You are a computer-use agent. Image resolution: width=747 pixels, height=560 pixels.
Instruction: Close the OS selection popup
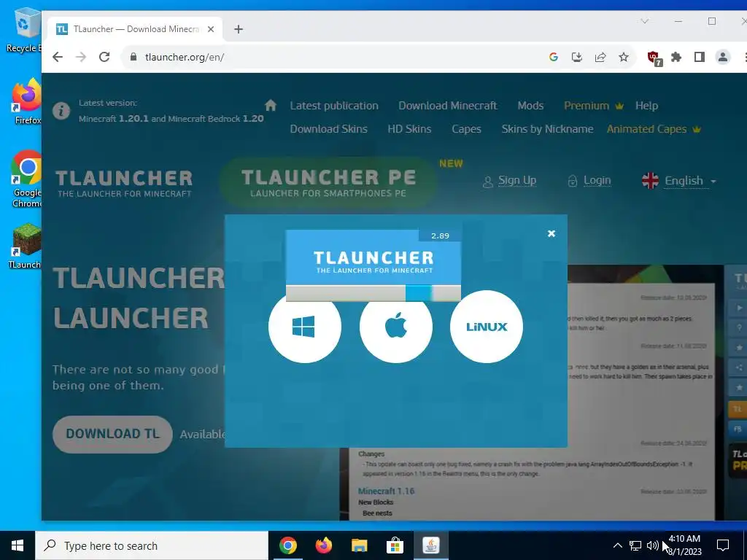[x=551, y=233]
